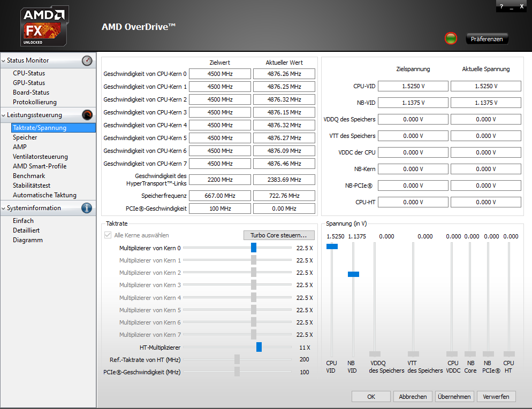Click Multiplizierer von Kern 0 value 22.5 X
This screenshot has height=409, width=532.
(305, 248)
